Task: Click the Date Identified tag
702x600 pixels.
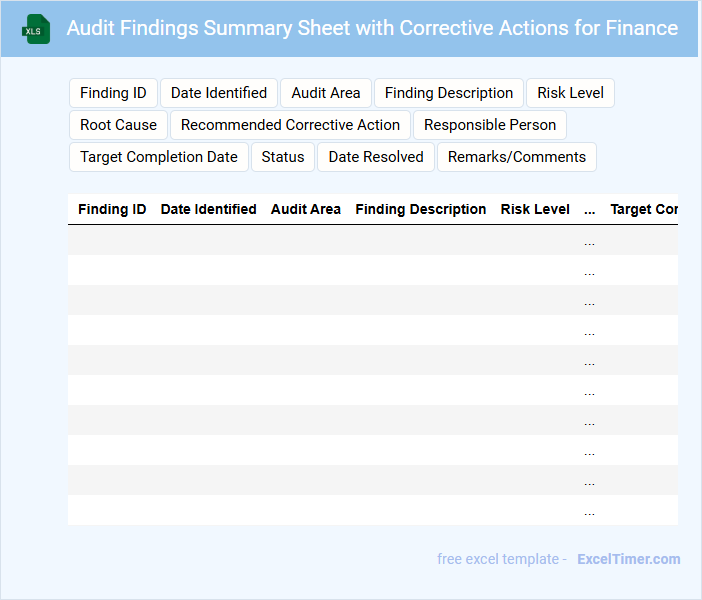Action: pyautogui.click(x=219, y=93)
